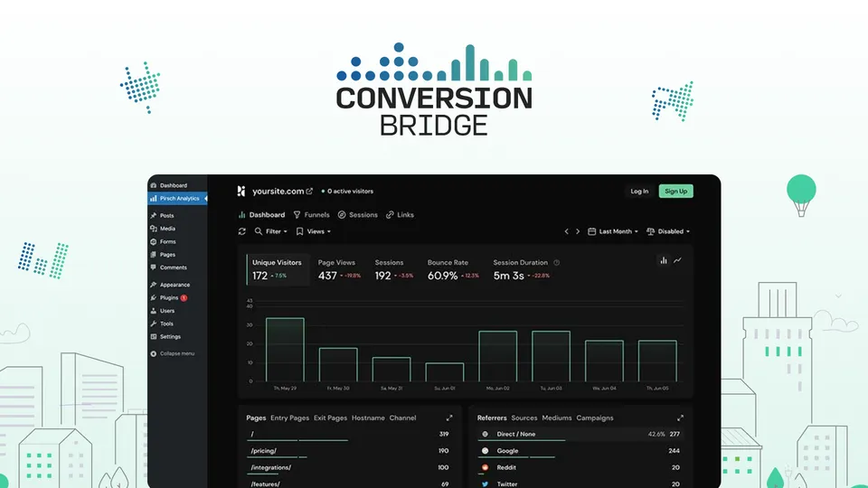The image size is (868, 488).
Task: Select the Exit Pages tab
Action: click(331, 418)
